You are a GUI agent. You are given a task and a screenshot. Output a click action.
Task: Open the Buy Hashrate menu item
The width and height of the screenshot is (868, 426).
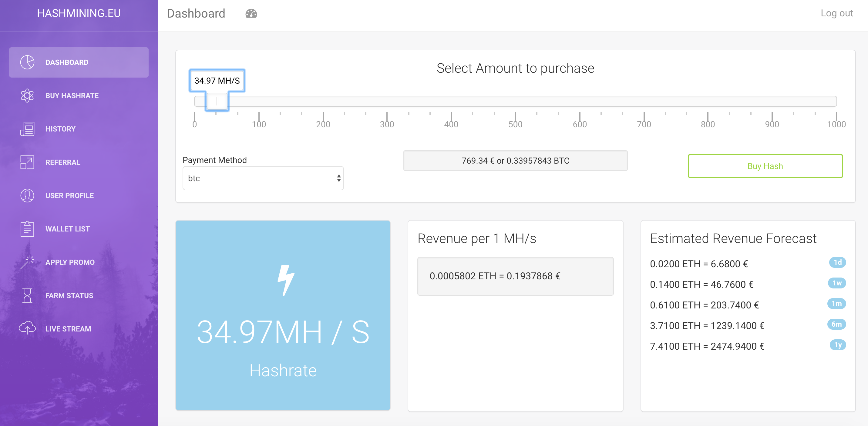pyautogui.click(x=79, y=96)
